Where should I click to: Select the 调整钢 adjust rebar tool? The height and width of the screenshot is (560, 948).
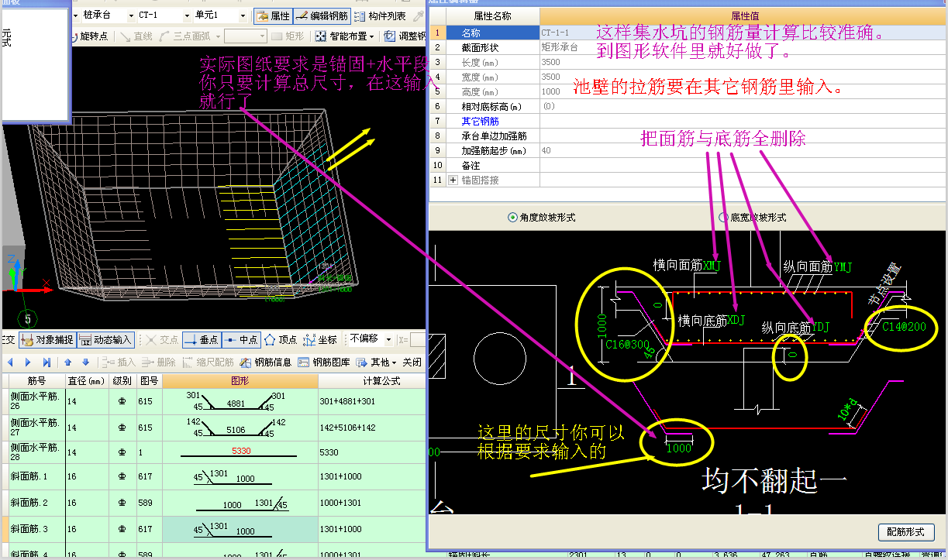click(404, 36)
